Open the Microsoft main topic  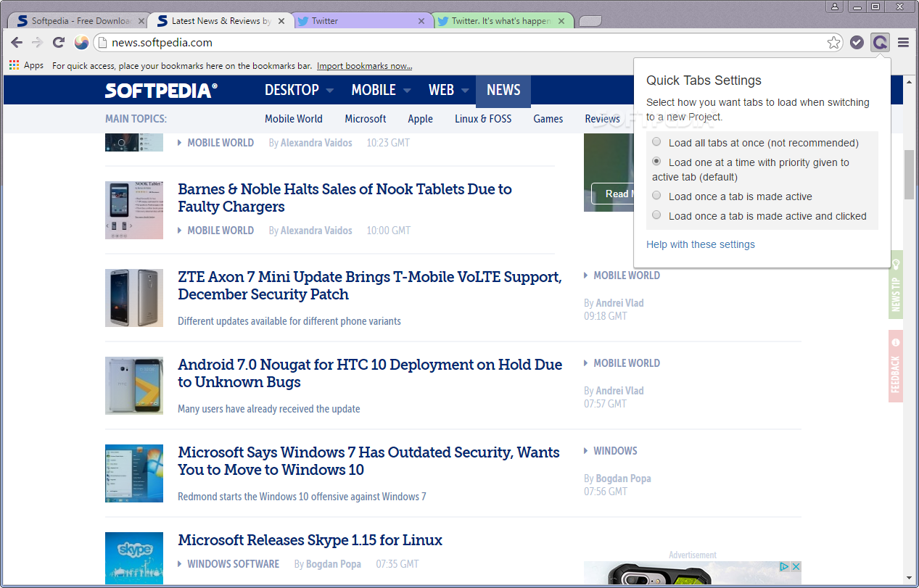tap(366, 119)
